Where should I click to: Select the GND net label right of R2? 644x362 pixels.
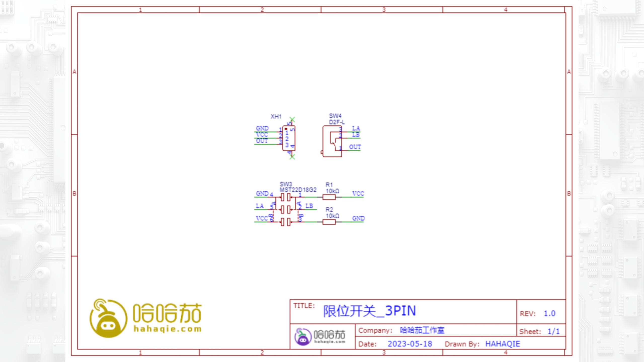click(x=358, y=218)
